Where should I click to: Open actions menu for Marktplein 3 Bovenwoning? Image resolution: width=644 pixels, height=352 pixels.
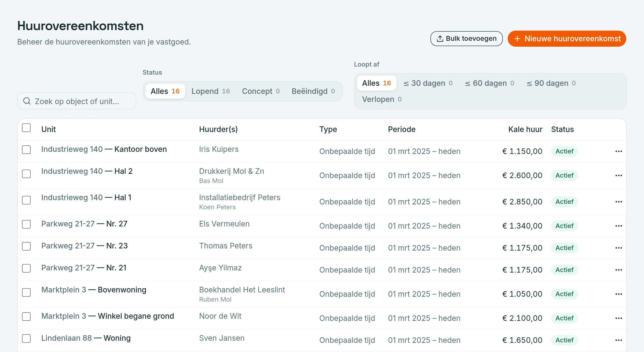[x=619, y=294]
